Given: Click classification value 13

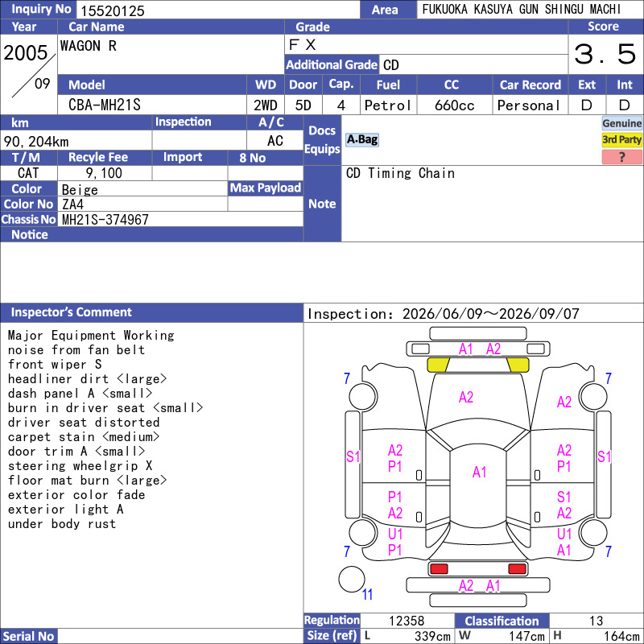Looking at the screenshot, I should [596, 621].
